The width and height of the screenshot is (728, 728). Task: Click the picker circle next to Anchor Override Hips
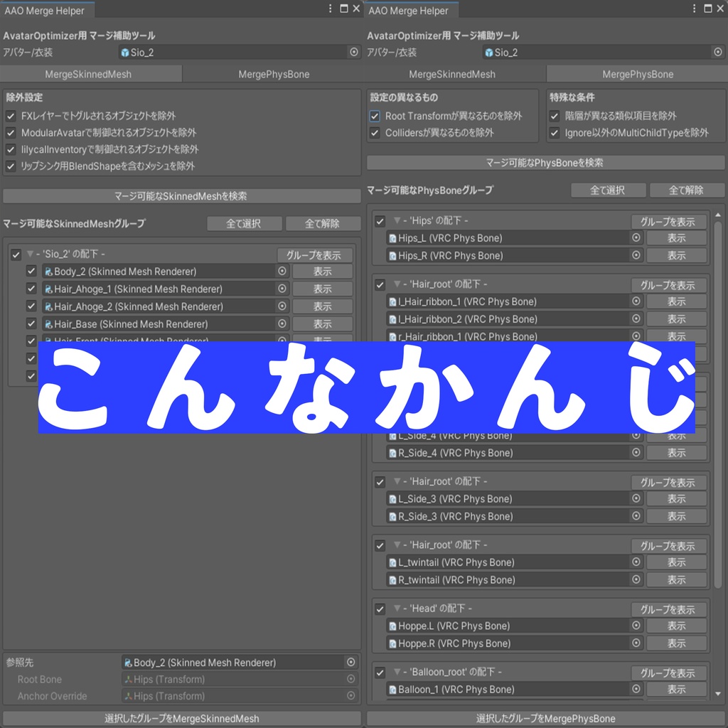[350, 696]
